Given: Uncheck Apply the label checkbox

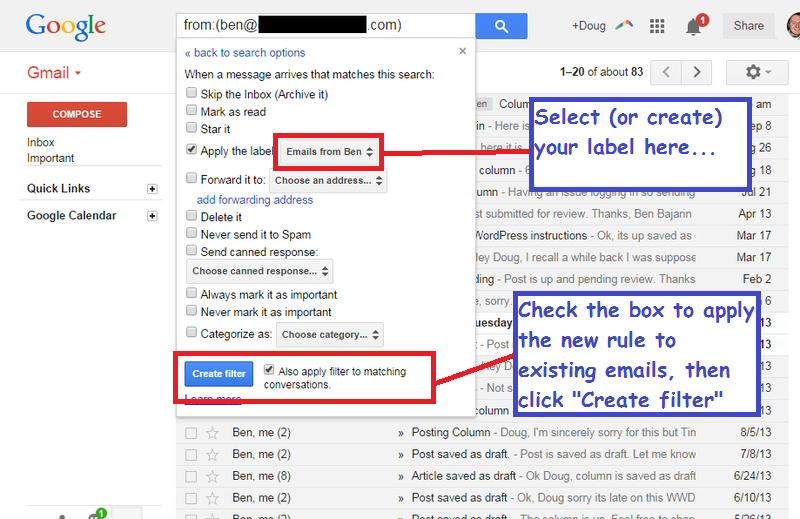Looking at the screenshot, I should [191, 149].
